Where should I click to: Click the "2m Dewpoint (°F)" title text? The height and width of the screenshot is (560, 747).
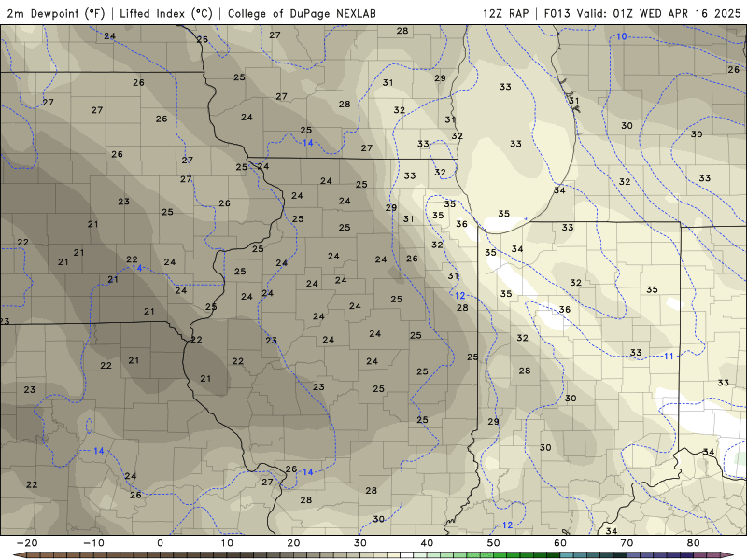(56, 13)
